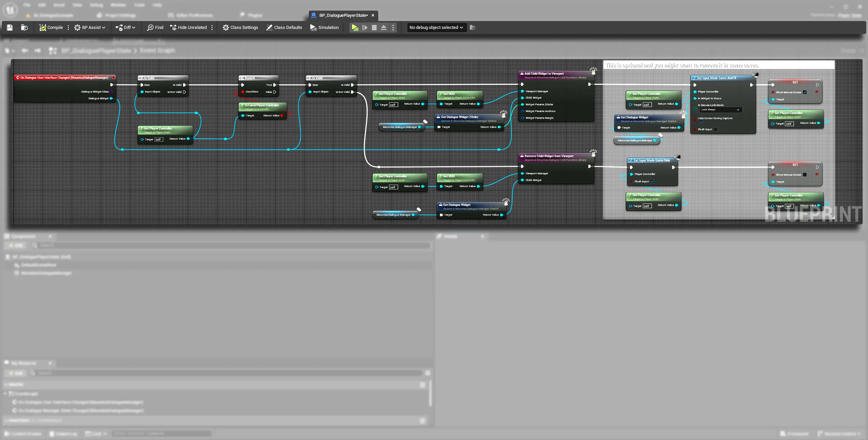This screenshot has height=440, width=868.
Task: Open the In Mouse Lock Mode dropdown
Action: (720, 110)
